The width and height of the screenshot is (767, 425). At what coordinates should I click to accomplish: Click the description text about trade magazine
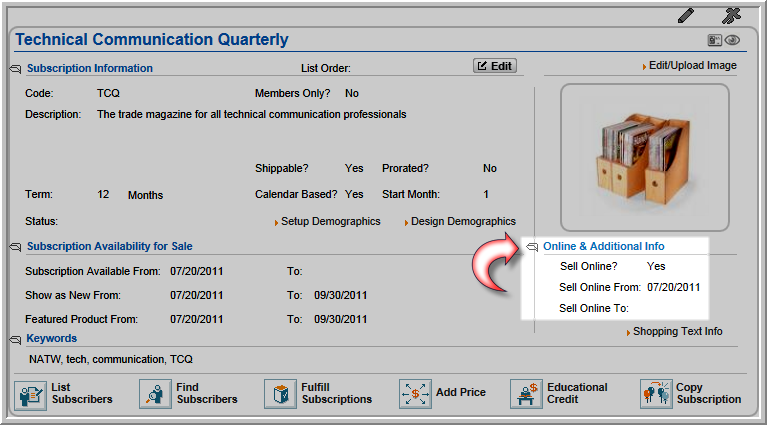(x=251, y=114)
